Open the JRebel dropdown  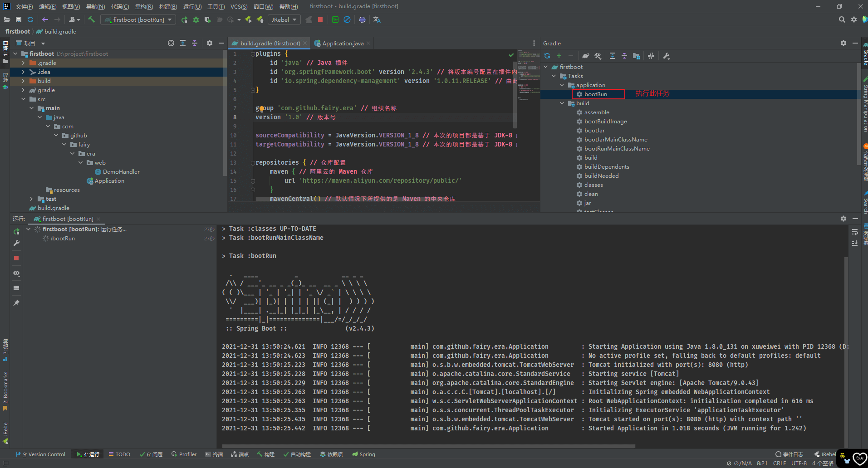point(283,19)
